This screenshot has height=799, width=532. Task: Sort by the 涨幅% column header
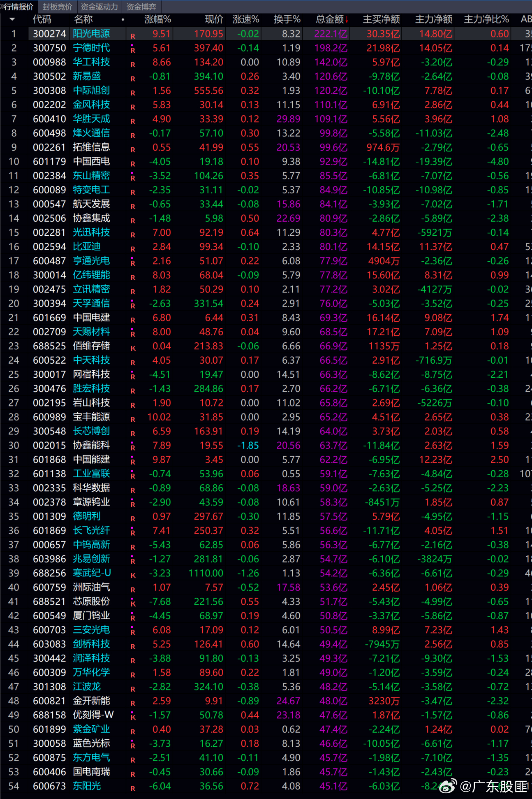[157, 19]
